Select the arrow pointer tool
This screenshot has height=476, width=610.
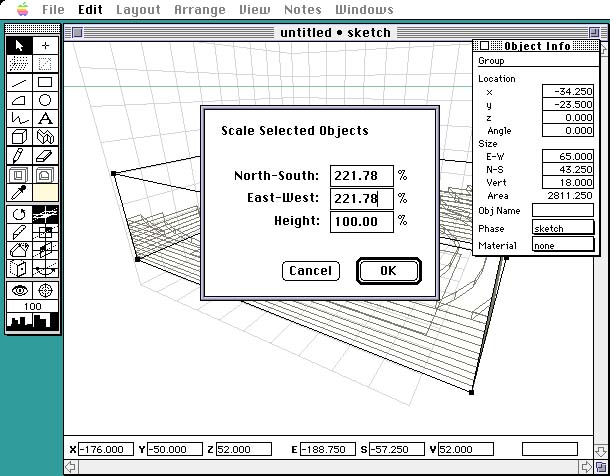pos(20,46)
